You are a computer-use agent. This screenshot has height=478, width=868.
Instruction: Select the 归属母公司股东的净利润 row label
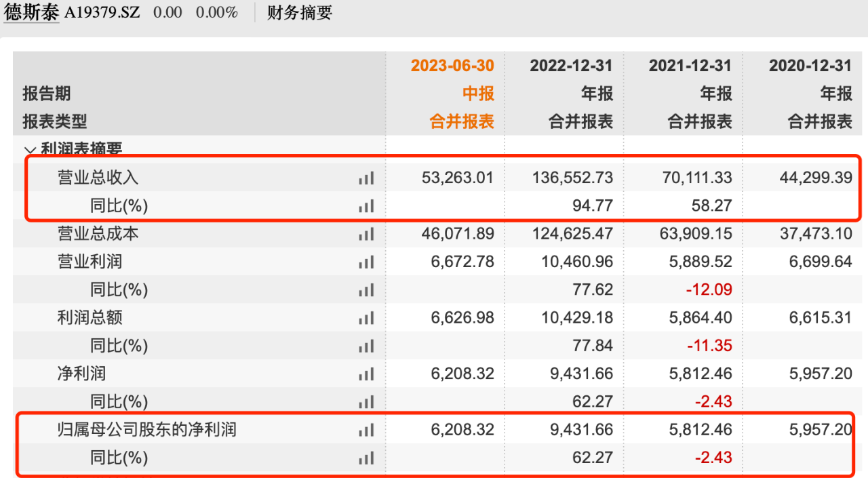[147, 430]
